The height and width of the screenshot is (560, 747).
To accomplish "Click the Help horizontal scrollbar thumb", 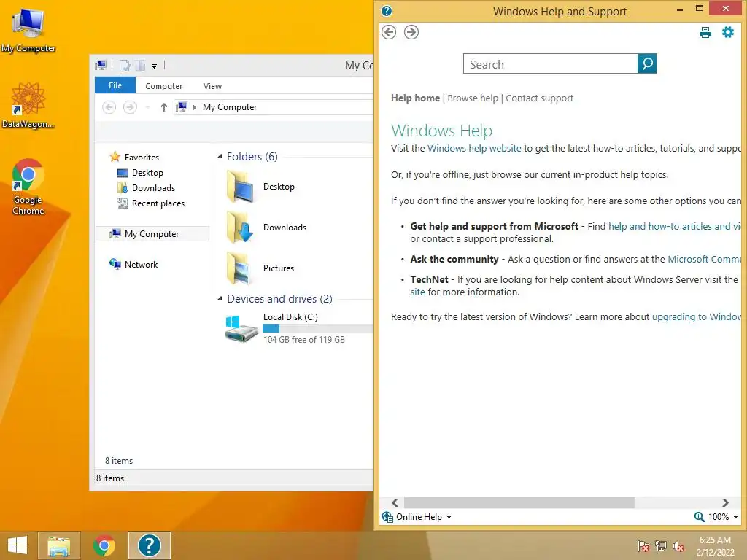I will point(519,503).
